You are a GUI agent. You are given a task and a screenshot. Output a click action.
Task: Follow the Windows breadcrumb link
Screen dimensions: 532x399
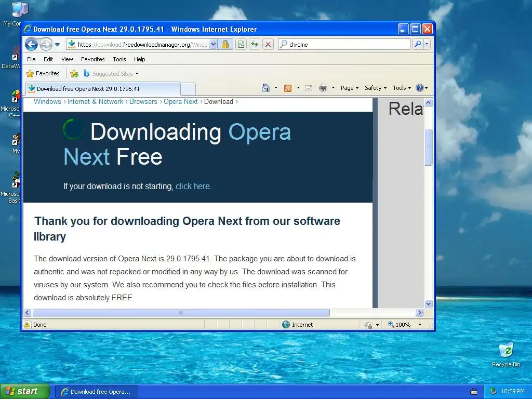click(47, 101)
